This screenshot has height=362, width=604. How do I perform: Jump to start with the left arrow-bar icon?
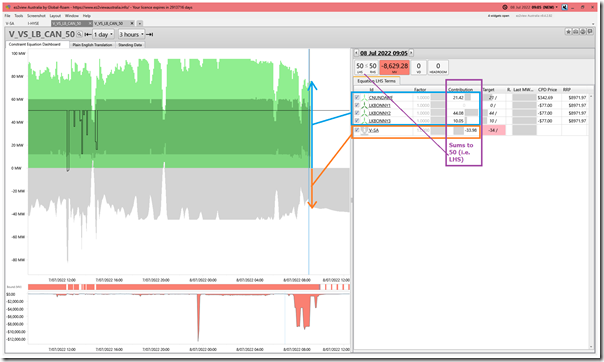(x=87, y=34)
